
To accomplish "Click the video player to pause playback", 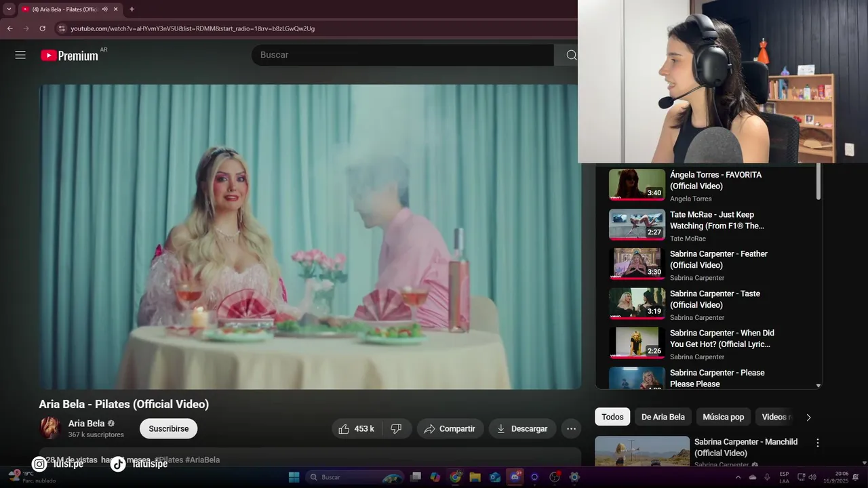I will pos(310,237).
